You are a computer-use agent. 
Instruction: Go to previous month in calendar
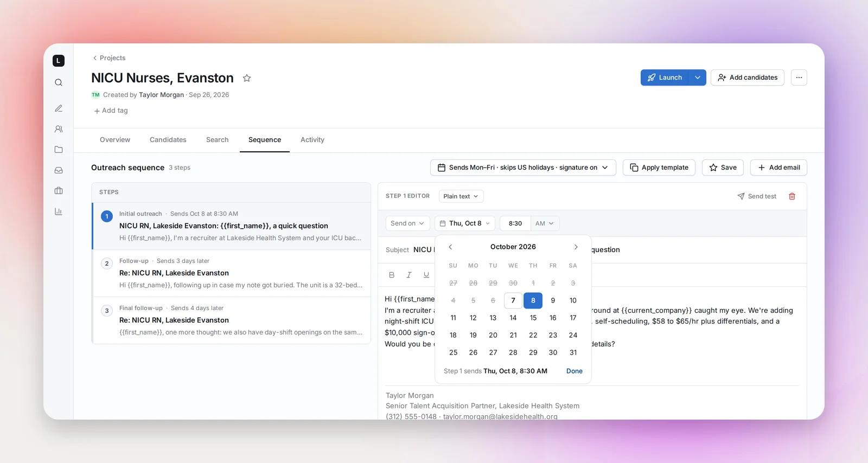(x=450, y=247)
